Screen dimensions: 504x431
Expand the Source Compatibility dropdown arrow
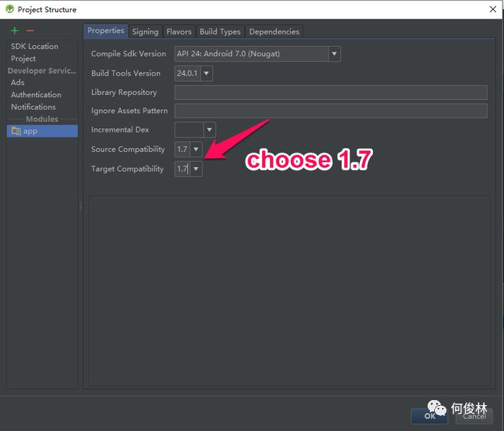point(196,150)
